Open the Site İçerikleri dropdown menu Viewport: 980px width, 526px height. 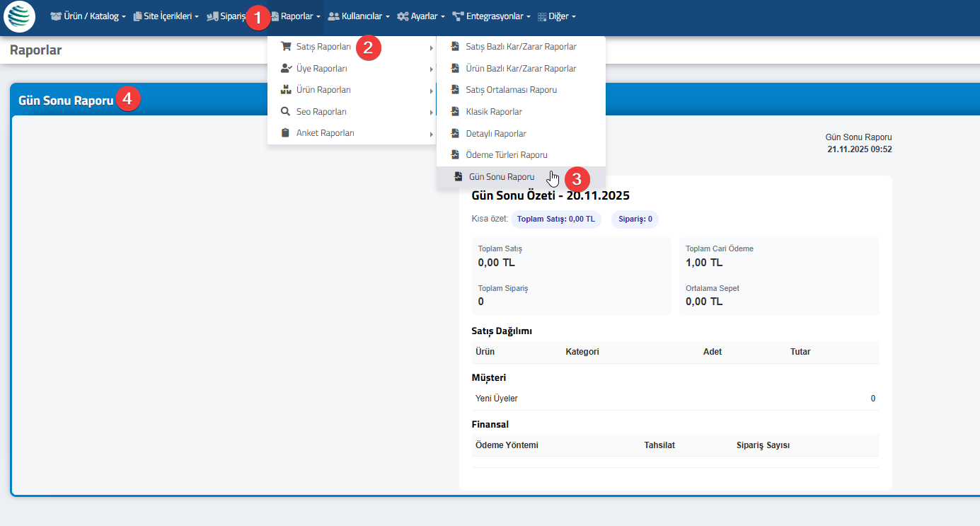pos(166,16)
